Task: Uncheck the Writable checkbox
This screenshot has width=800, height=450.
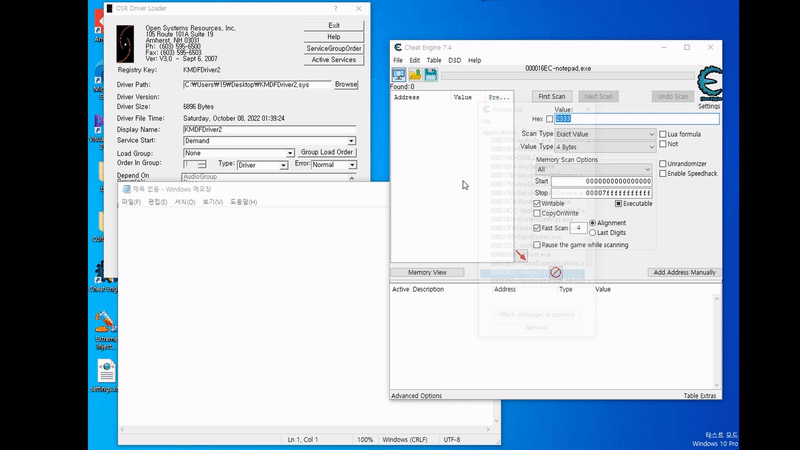Action: click(537, 204)
